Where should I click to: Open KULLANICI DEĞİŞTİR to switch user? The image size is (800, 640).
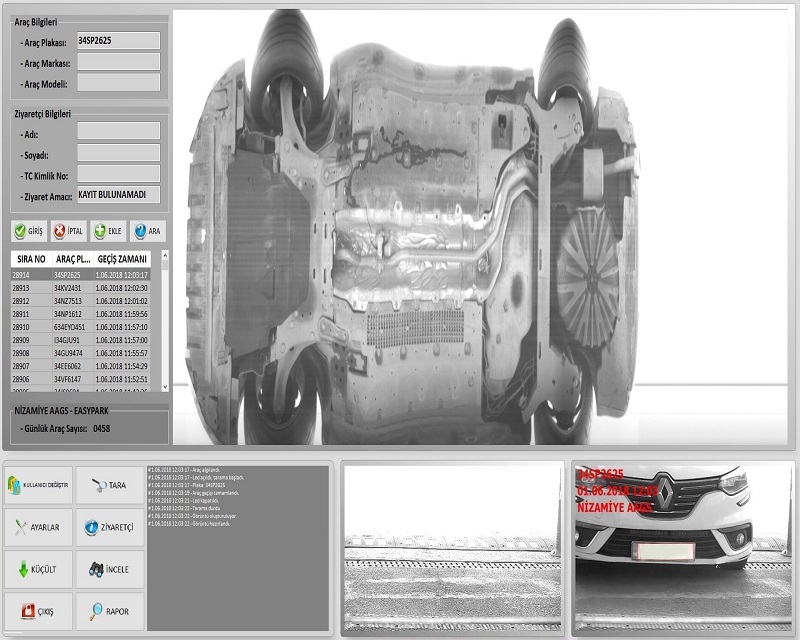[x=38, y=485]
